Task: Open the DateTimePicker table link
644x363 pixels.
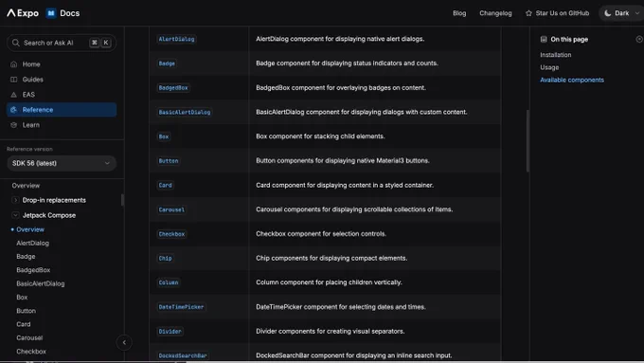Action: 181,307
